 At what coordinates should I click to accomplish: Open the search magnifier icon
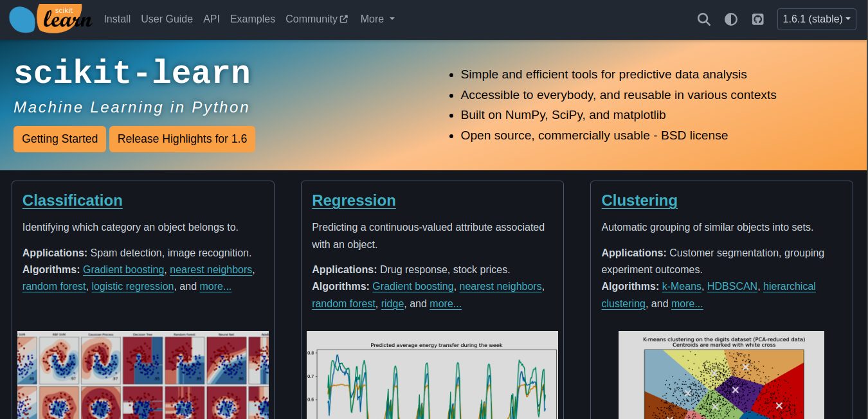click(704, 19)
